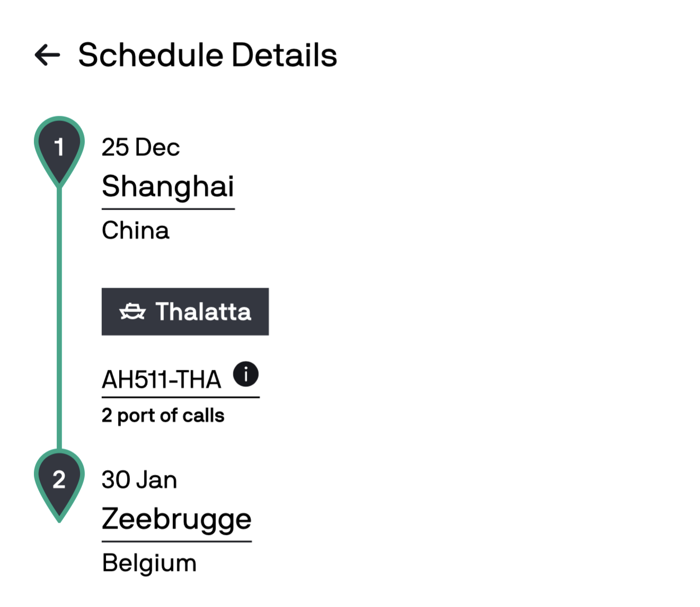Viewport: 700px width, 607px height.
Task: Click the 25 Dec departure date
Action: (141, 148)
